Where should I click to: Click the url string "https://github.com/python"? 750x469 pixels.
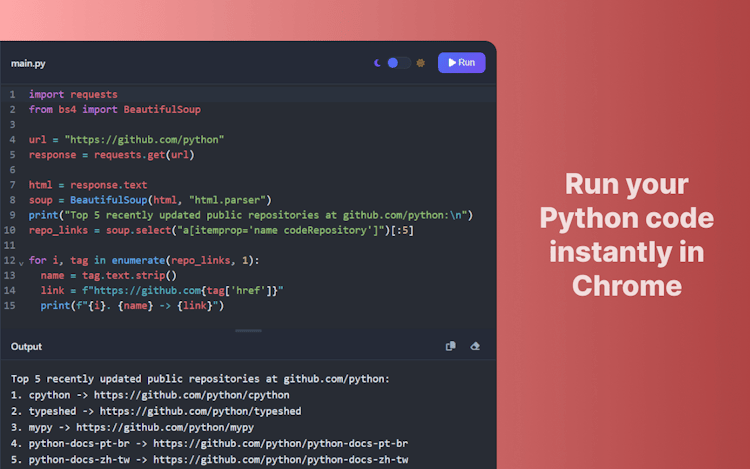[144, 140]
